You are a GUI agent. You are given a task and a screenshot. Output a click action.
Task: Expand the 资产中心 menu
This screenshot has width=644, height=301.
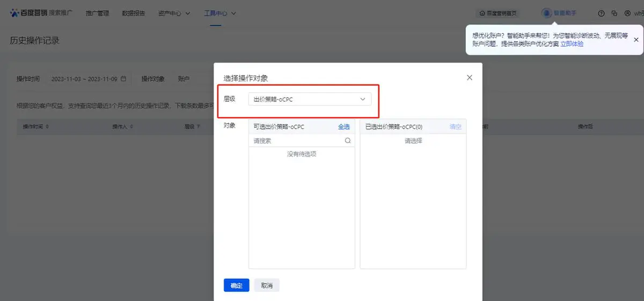(174, 13)
